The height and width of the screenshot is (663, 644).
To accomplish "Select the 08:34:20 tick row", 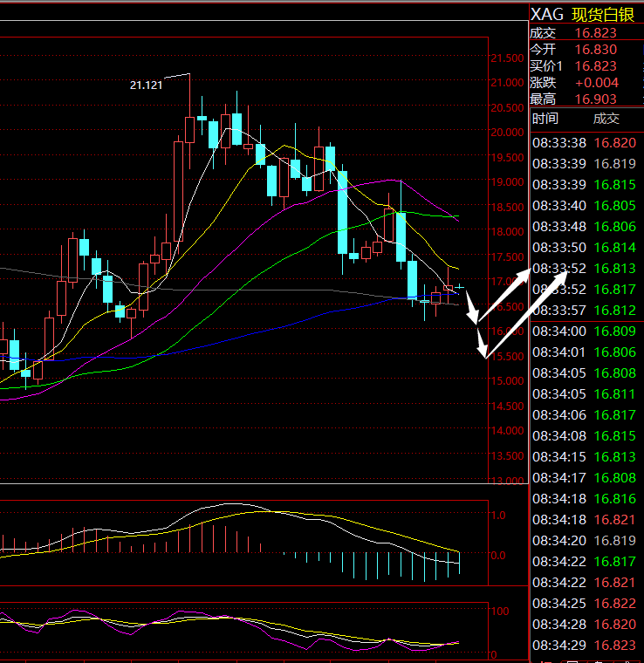I will click(x=584, y=540).
